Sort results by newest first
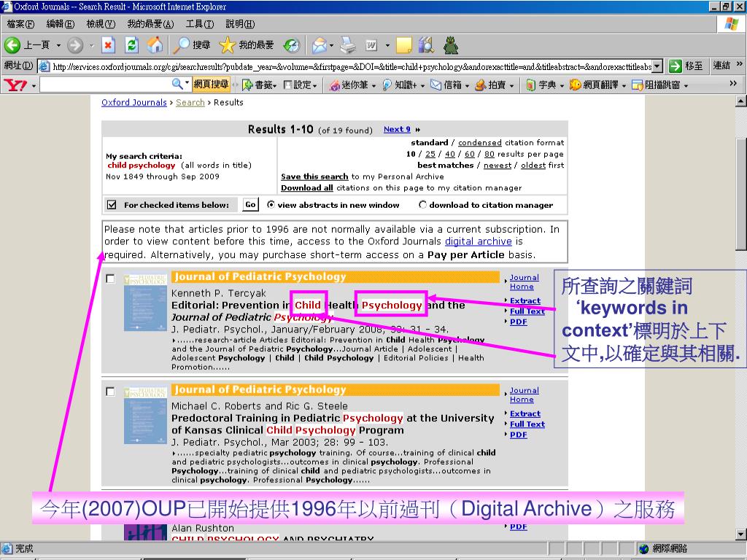747x560 pixels. pyautogui.click(x=498, y=166)
